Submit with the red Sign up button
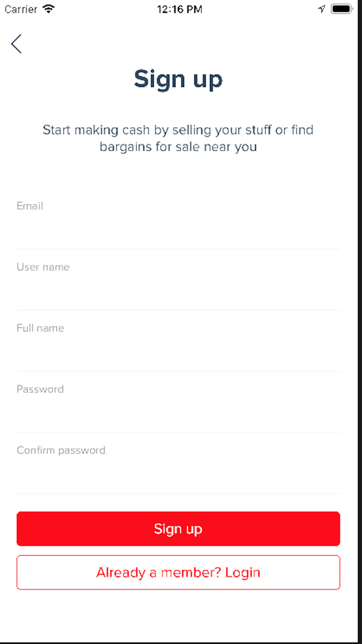The width and height of the screenshot is (362, 644). tap(178, 529)
